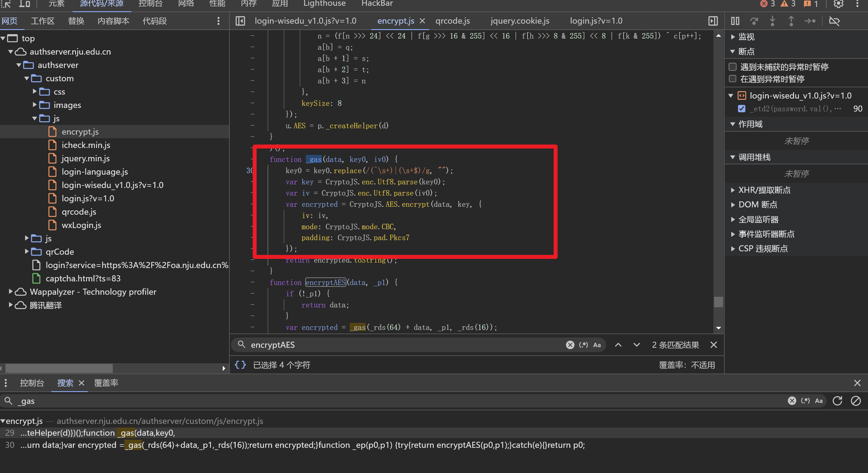The height and width of the screenshot is (473, 868).
Task: Collapse the 调用堆栈 section
Action: tap(733, 157)
